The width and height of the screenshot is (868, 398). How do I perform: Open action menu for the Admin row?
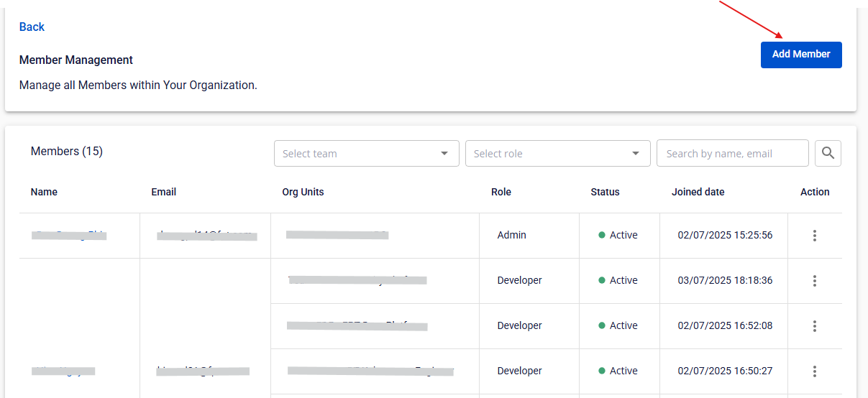click(815, 236)
